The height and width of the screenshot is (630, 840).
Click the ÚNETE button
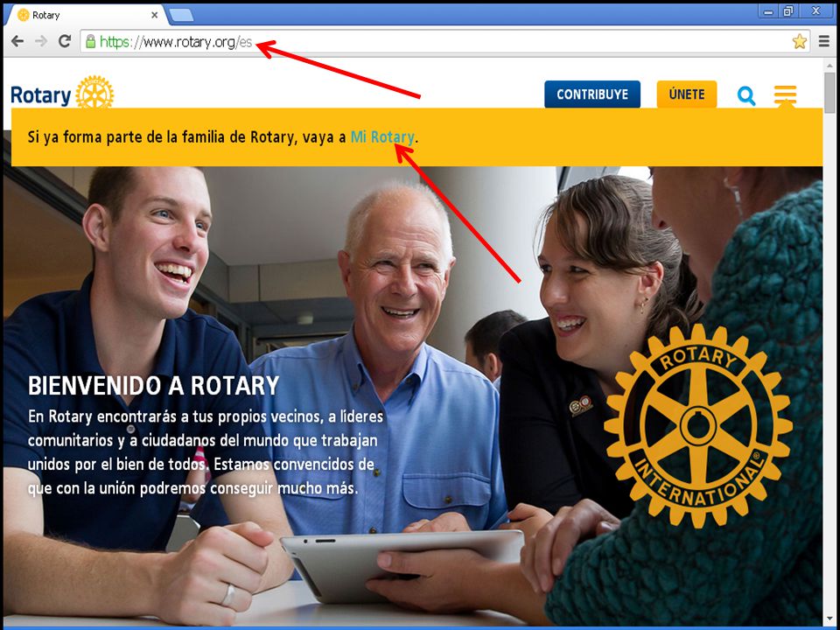[x=686, y=94]
